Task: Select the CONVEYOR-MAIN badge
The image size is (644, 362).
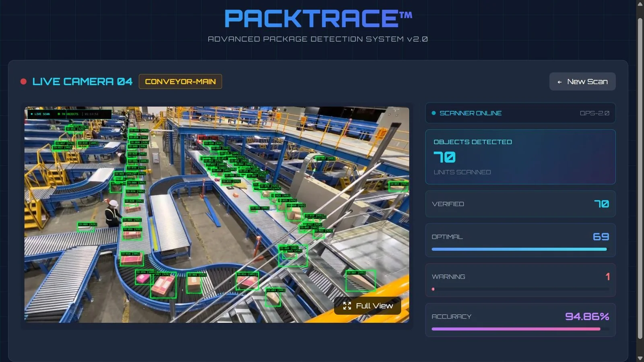Action: tap(180, 82)
